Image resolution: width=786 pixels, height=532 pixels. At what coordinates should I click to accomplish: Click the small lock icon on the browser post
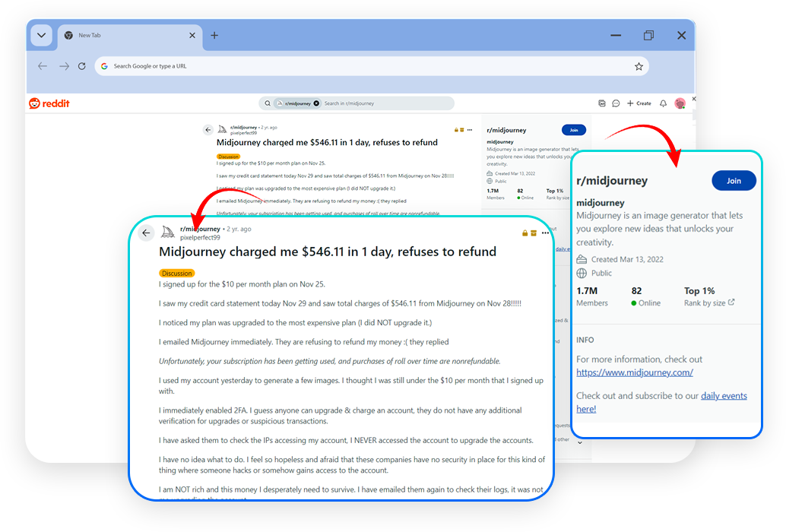coord(456,130)
